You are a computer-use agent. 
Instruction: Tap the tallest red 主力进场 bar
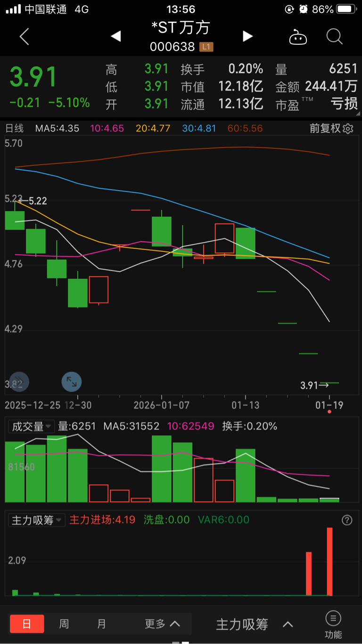pyautogui.click(x=330, y=561)
